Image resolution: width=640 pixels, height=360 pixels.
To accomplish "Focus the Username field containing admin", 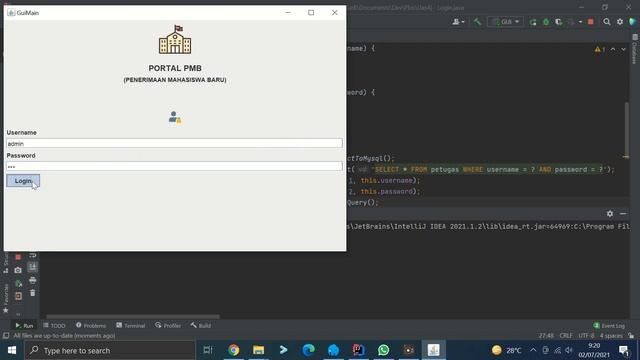I will coord(174,143).
